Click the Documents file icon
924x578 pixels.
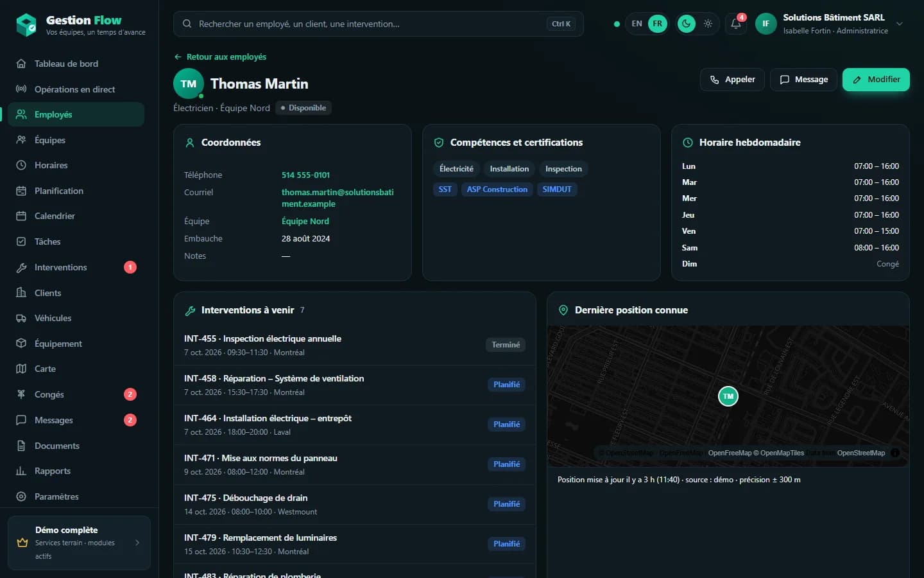tap(21, 446)
